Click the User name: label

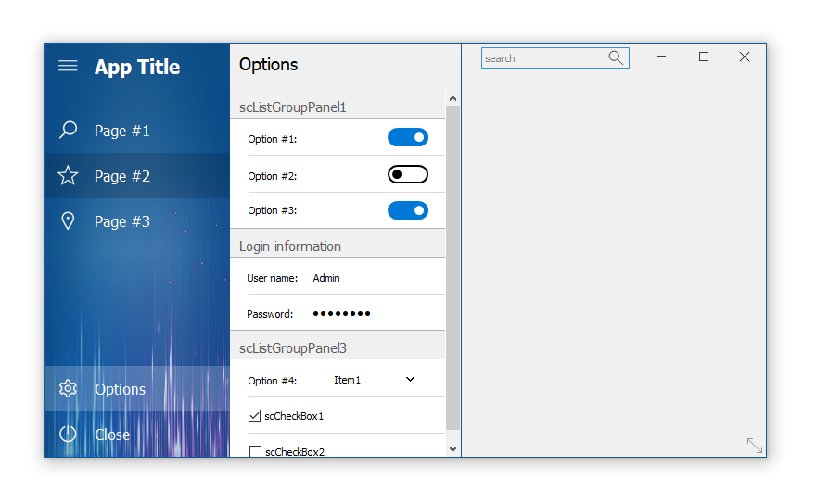click(273, 278)
